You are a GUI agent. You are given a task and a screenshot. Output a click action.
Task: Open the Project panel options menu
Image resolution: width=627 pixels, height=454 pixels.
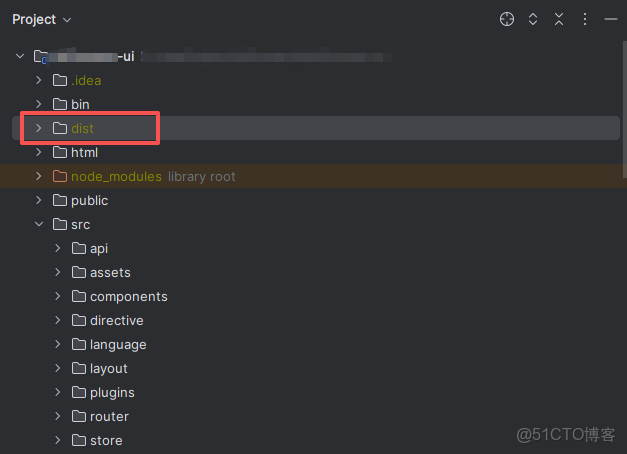pyautogui.click(x=585, y=19)
